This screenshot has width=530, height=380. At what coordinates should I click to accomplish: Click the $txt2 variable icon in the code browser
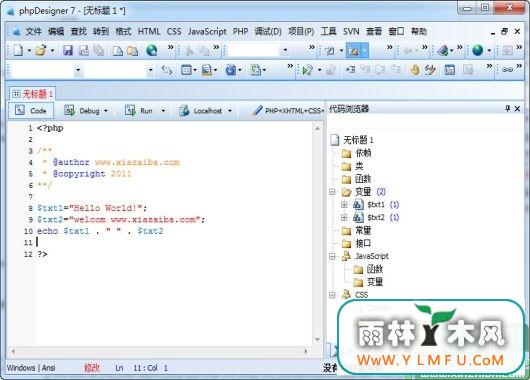[358, 217]
